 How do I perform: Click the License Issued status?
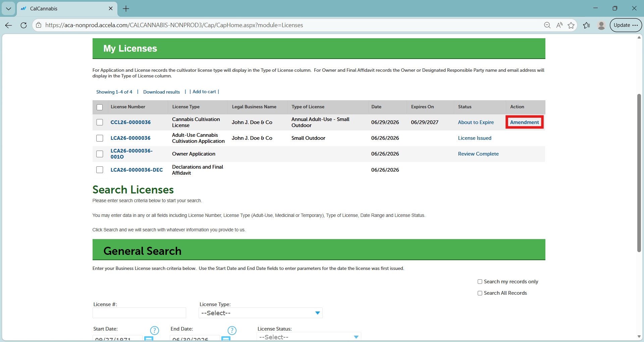click(475, 138)
